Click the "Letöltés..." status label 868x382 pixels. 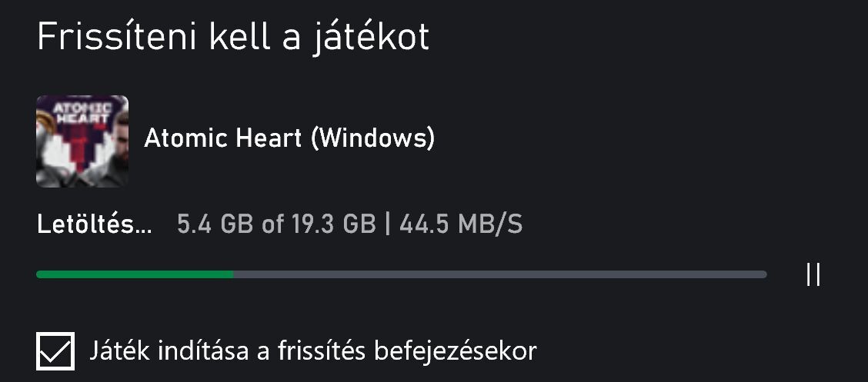point(94,224)
